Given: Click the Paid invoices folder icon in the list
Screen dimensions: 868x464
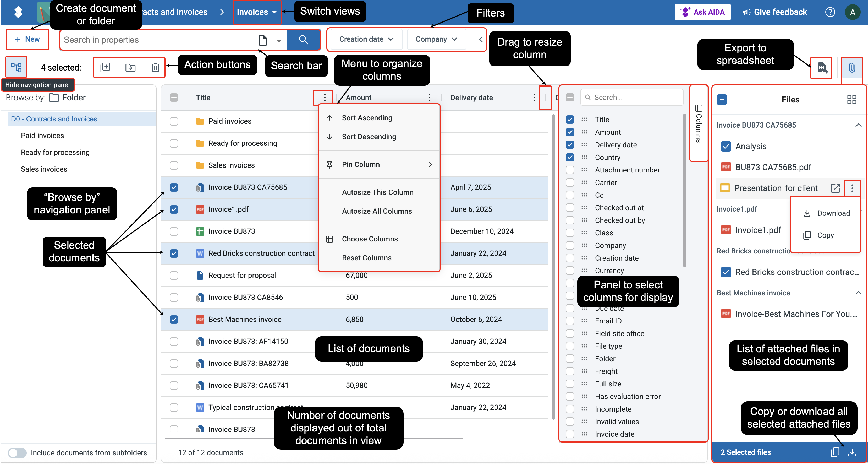Looking at the screenshot, I should click(200, 121).
